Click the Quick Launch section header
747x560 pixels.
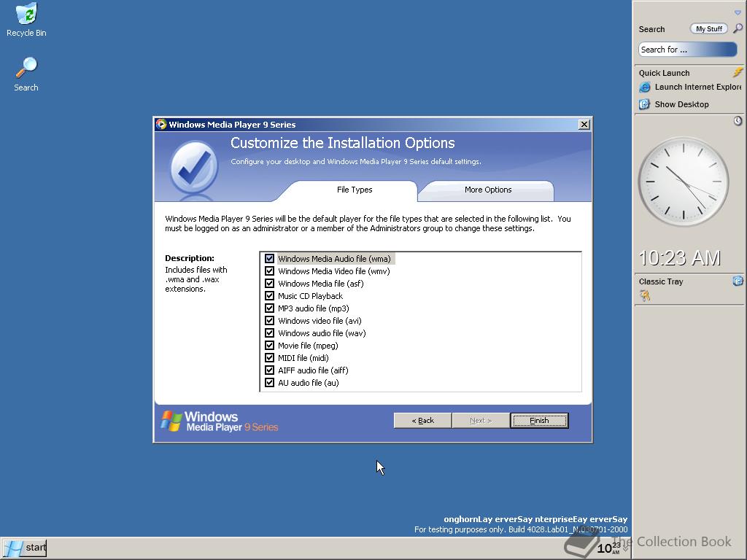(x=664, y=73)
